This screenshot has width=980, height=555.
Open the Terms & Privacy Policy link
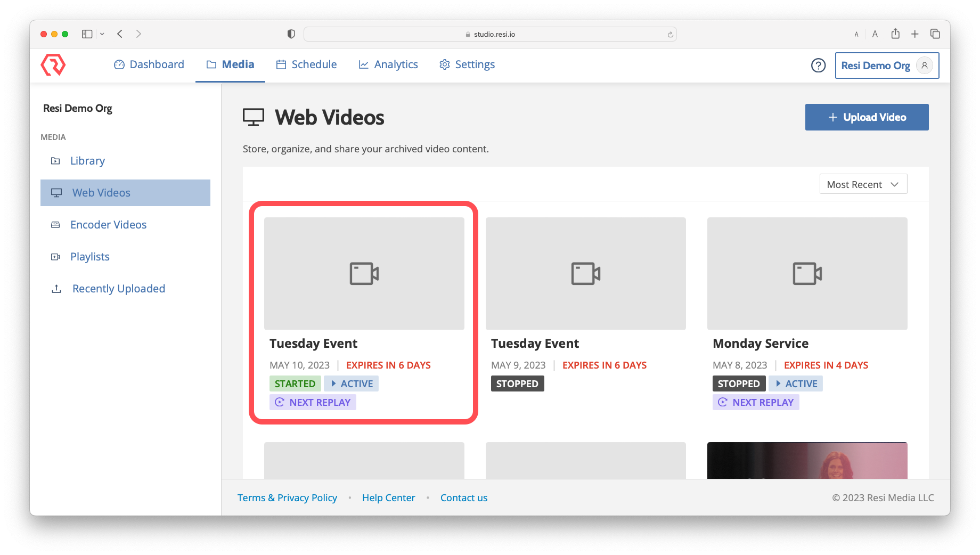[x=287, y=497]
